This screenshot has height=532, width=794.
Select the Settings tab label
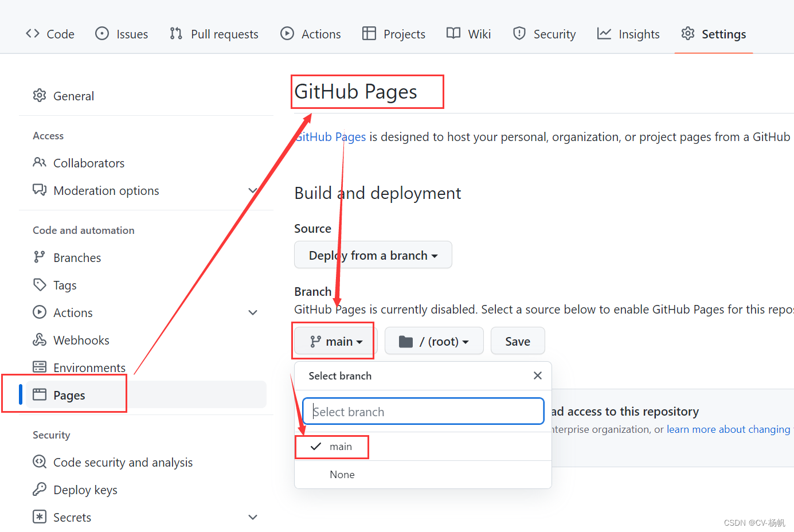point(724,34)
